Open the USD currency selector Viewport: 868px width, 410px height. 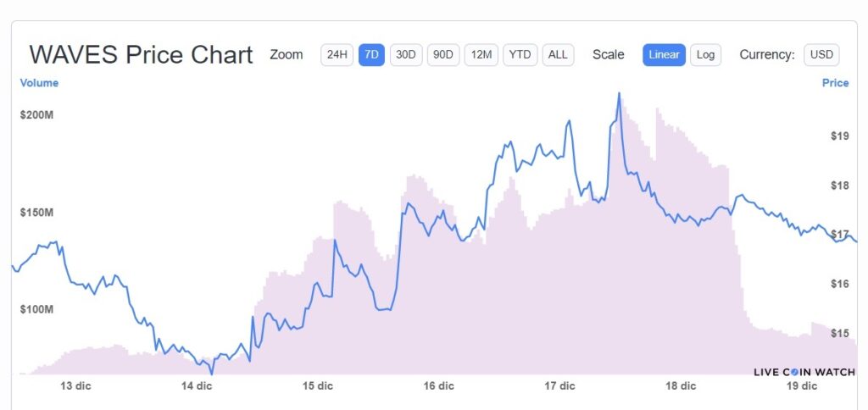point(821,55)
